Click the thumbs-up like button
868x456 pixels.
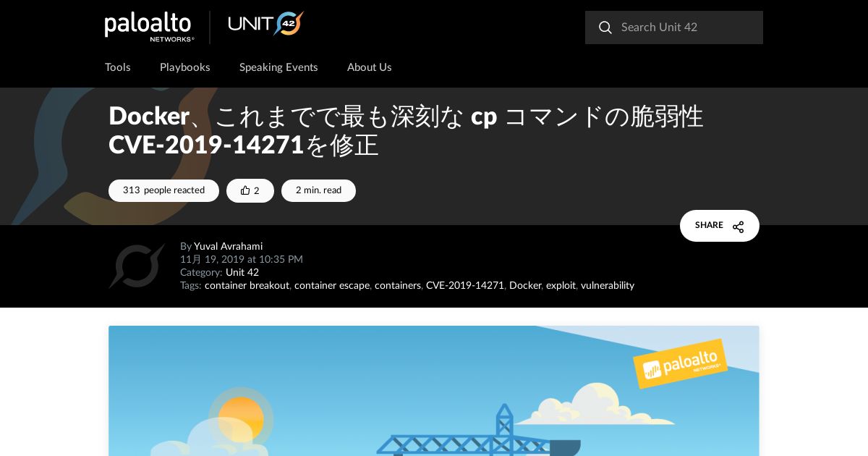tap(250, 190)
